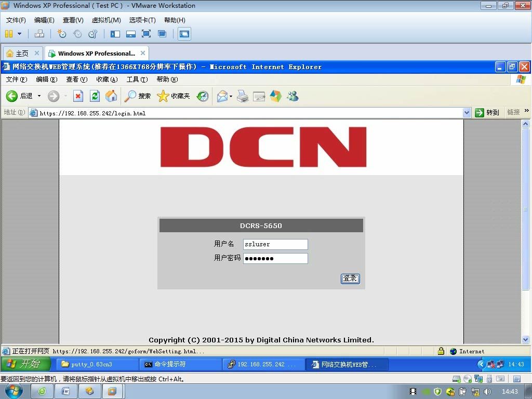Switch to 192.168.255.242 PuTTY taskbar window
Screen dimensions: 532x399
pyautogui.click(x=263, y=364)
